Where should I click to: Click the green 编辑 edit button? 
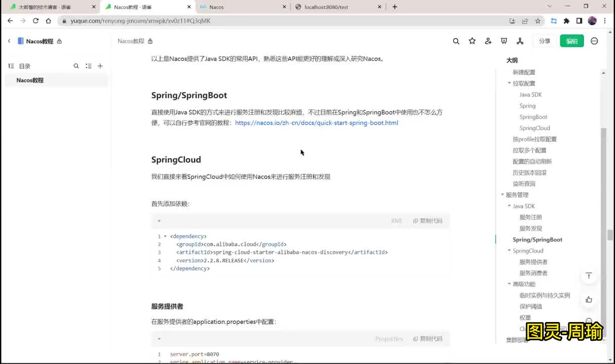[x=572, y=41]
